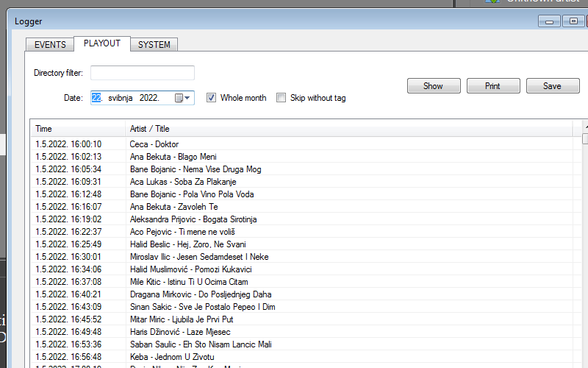Switch to the EVENTS tab
Image resolution: width=588 pixels, height=368 pixels.
(x=51, y=45)
